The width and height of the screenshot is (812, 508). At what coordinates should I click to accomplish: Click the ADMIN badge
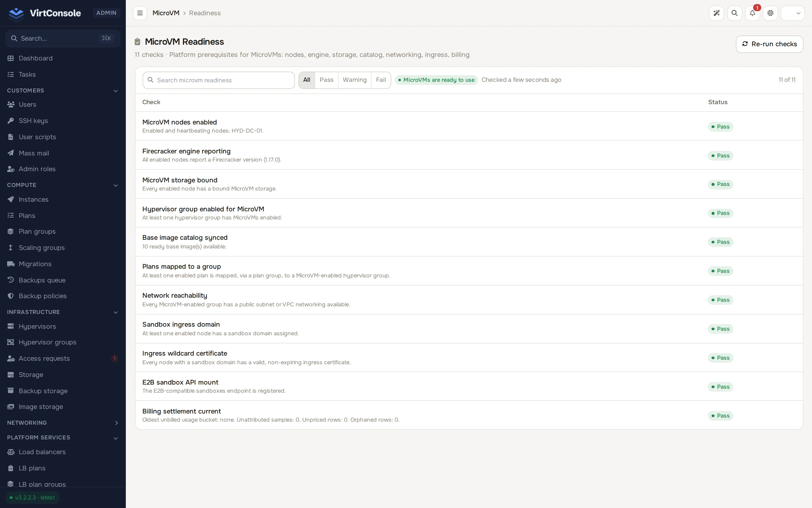tap(106, 13)
